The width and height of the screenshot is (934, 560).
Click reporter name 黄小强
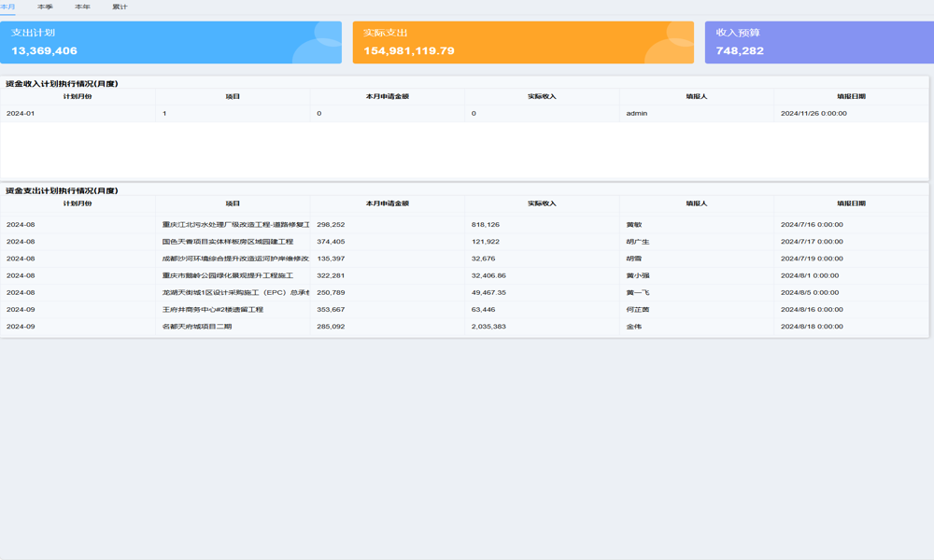639,276
